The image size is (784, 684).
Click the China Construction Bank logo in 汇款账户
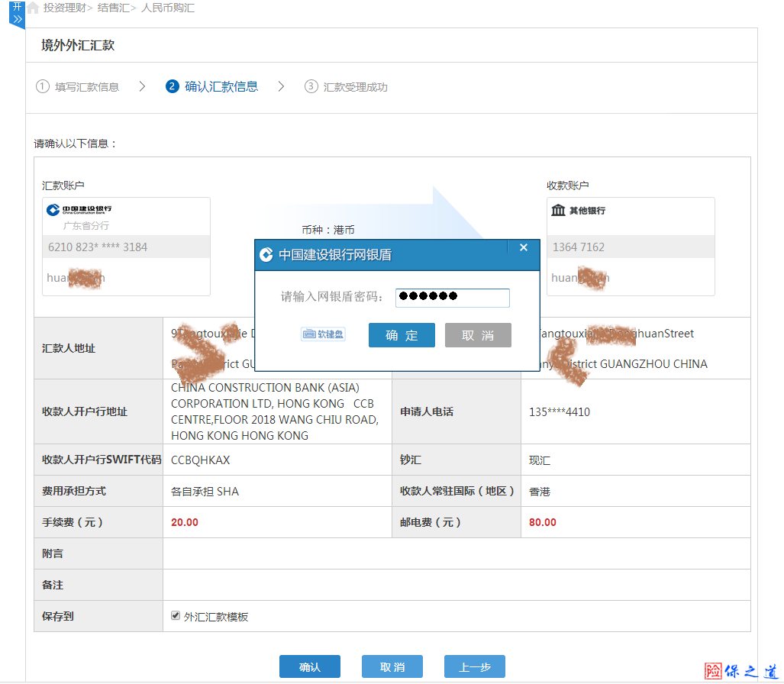click(79, 209)
